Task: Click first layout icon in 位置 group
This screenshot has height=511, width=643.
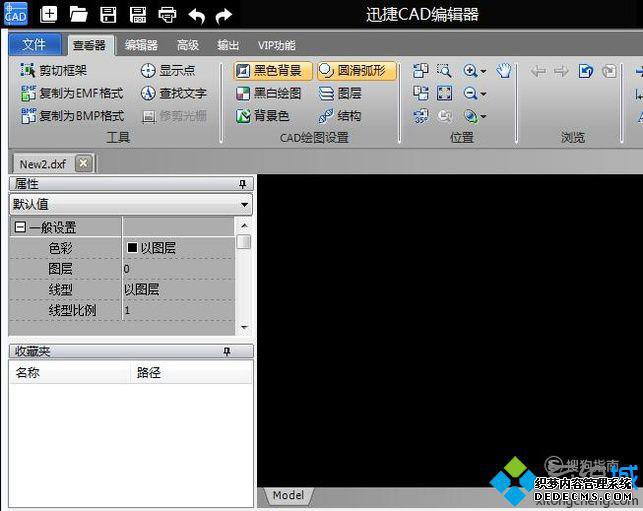Action: tap(420, 71)
